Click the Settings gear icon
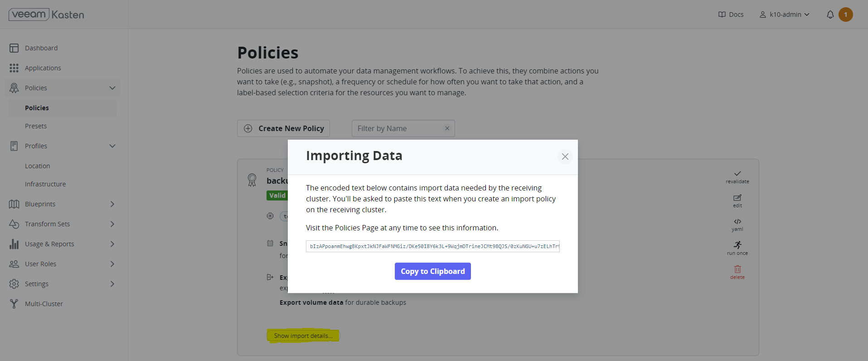This screenshot has height=361, width=868. [14, 284]
